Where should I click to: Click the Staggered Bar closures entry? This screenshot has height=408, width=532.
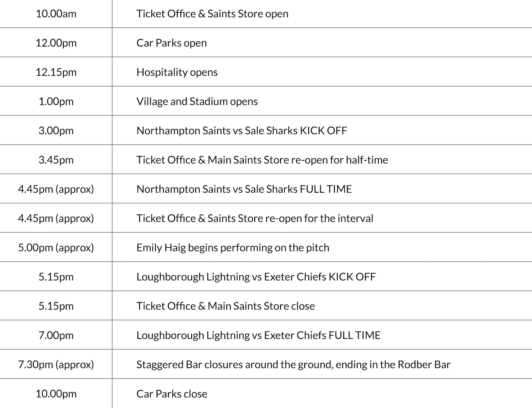(x=293, y=364)
